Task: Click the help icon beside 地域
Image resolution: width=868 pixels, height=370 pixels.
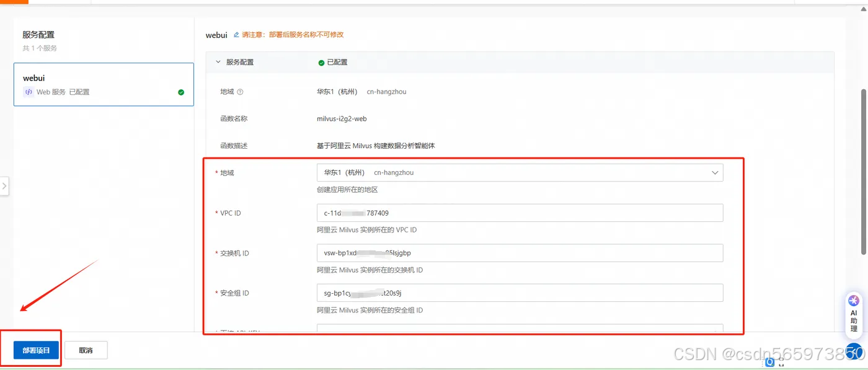Action: point(241,92)
